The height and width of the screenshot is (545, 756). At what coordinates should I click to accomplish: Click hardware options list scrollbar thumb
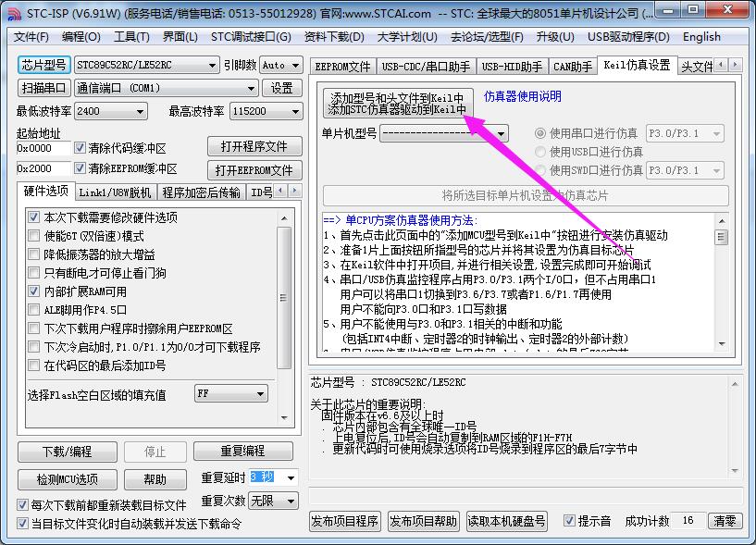(284, 298)
